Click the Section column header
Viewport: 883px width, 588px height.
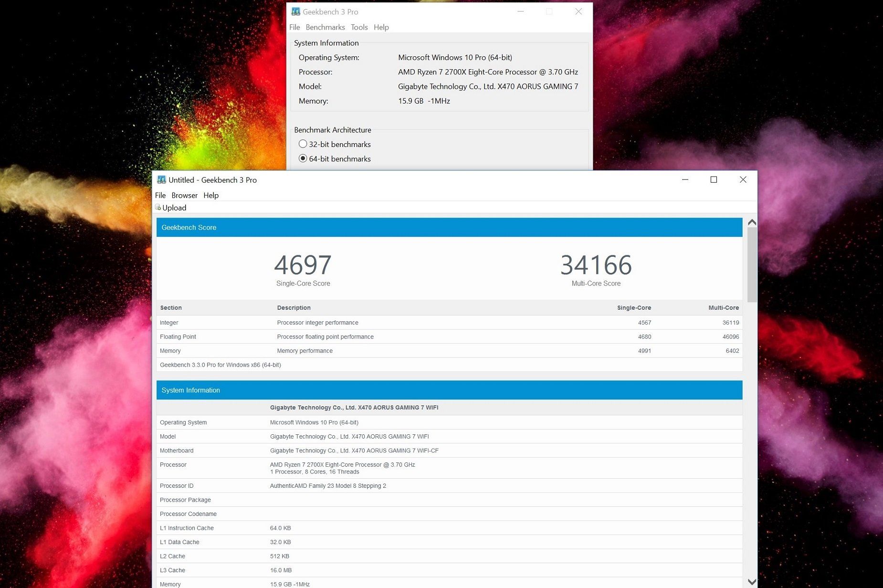pyautogui.click(x=171, y=308)
